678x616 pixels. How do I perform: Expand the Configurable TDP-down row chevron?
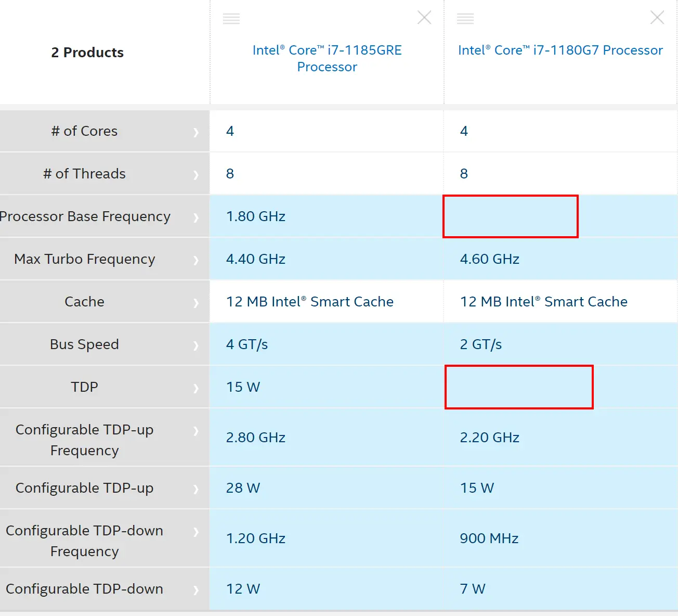pyautogui.click(x=196, y=590)
